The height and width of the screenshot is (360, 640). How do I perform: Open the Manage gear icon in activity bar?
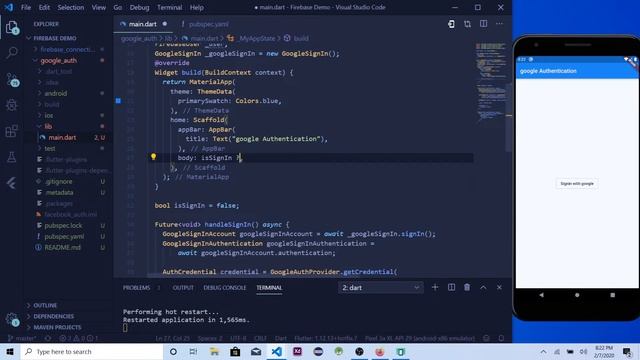(12, 319)
